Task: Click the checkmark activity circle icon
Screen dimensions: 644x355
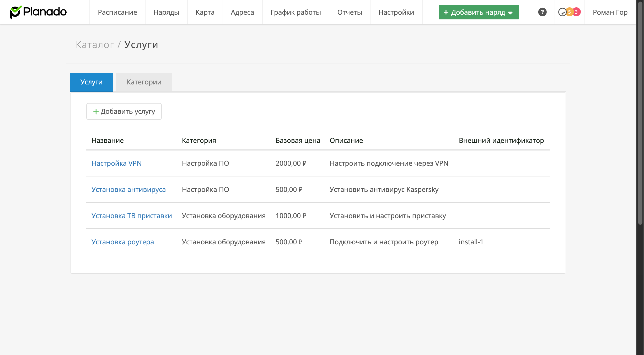Action: (x=562, y=12)
